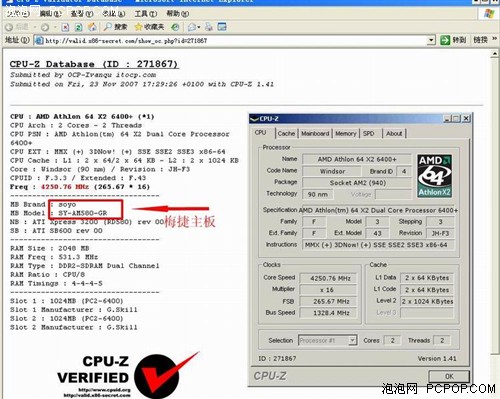Click the Edit page toolbar icon

click(222, 27)
